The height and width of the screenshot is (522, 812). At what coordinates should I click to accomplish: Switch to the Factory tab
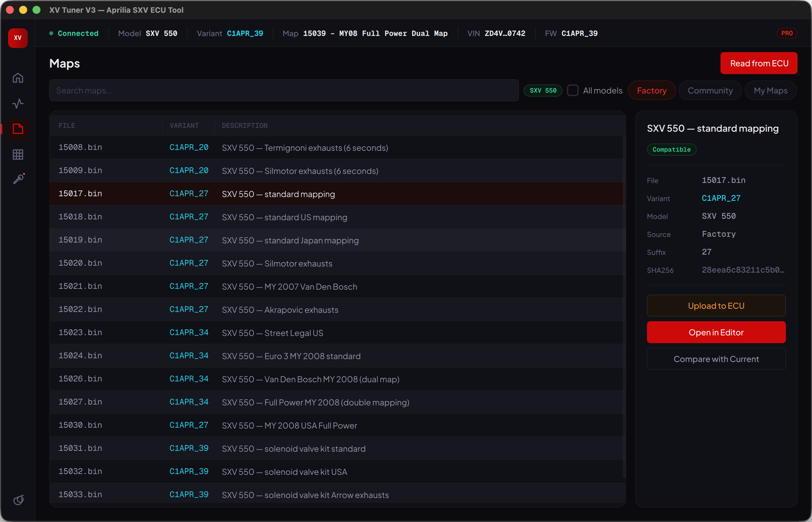pos(652,90)
